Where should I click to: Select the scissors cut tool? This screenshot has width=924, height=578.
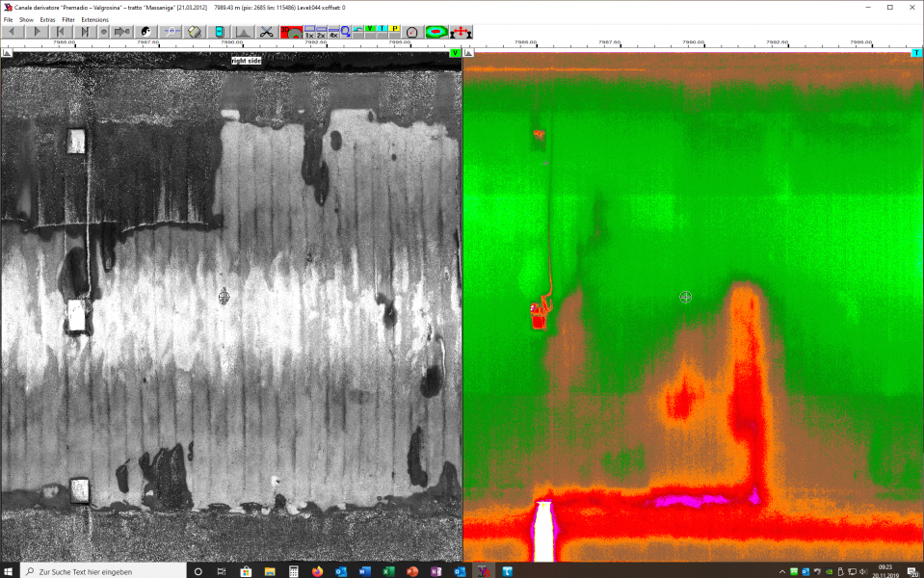[266, 32]
